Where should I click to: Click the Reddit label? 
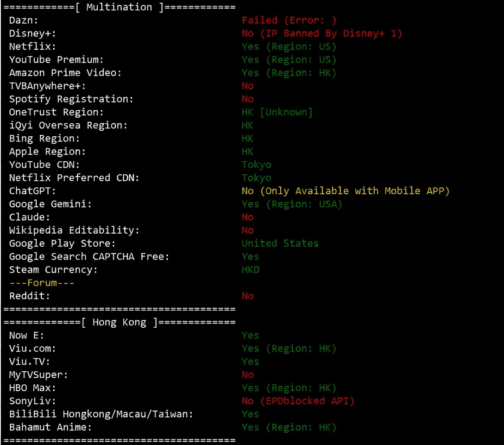pyautogui.click(x=30, y=296)
